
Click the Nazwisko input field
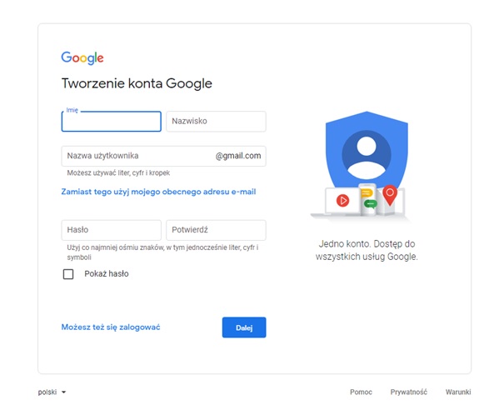216,122
